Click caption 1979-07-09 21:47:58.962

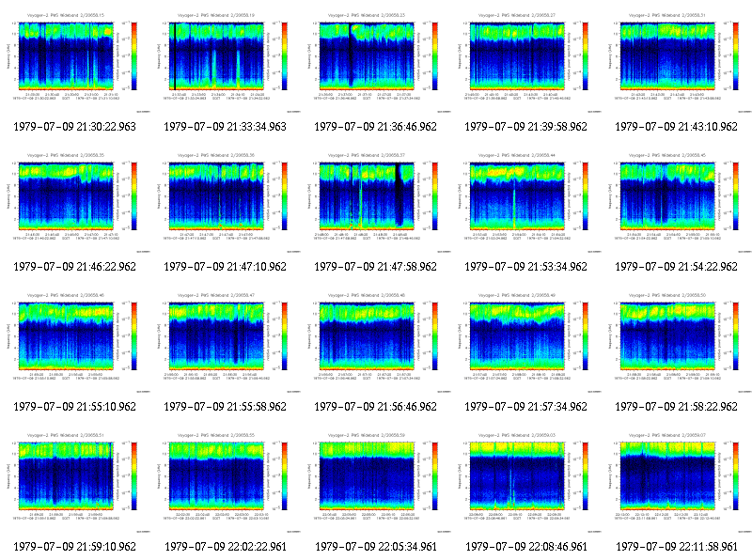tap(375, 267)
